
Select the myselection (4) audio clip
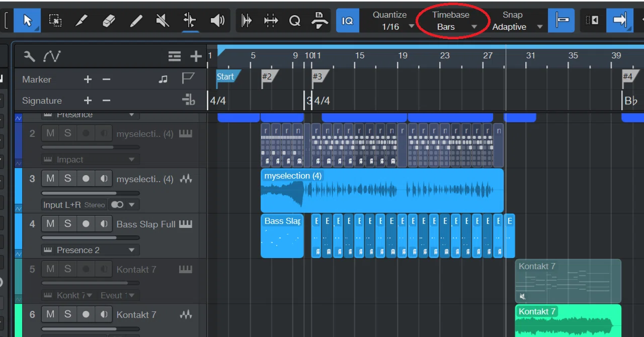tap(382, 191)
